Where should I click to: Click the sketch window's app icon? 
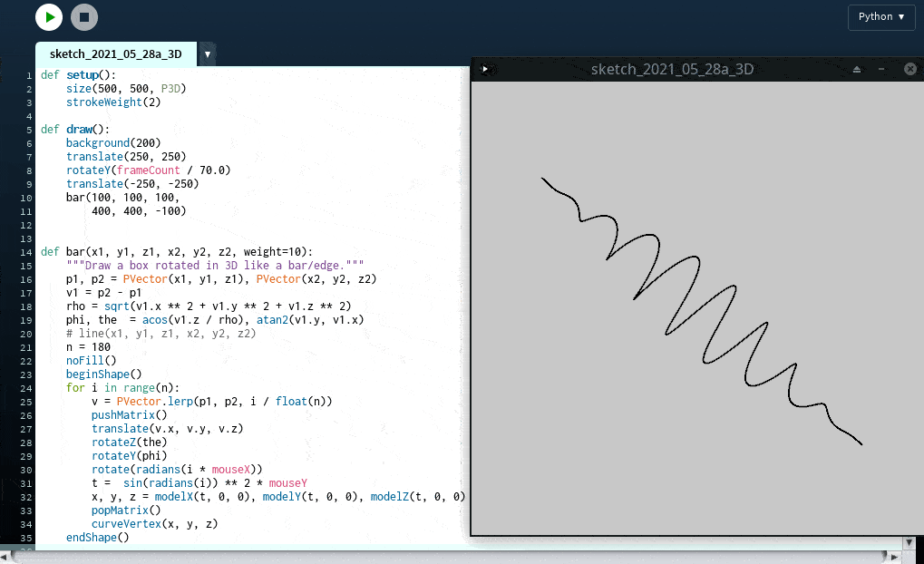tap(485, 69)
